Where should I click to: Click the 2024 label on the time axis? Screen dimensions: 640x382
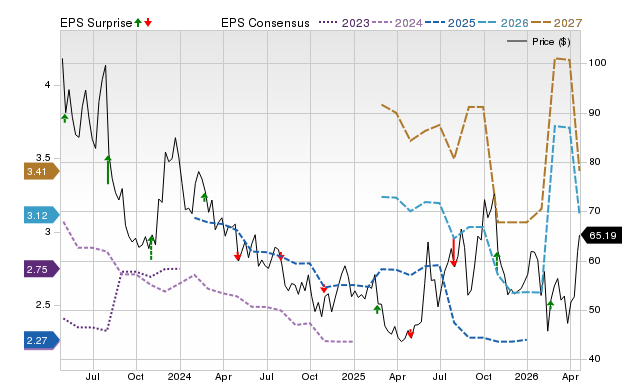coord(179,376)
